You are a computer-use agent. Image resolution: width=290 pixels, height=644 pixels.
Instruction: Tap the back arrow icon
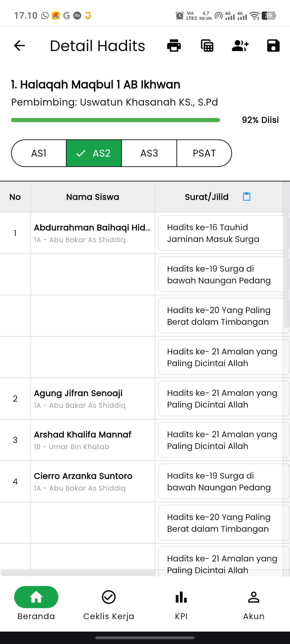19,46
